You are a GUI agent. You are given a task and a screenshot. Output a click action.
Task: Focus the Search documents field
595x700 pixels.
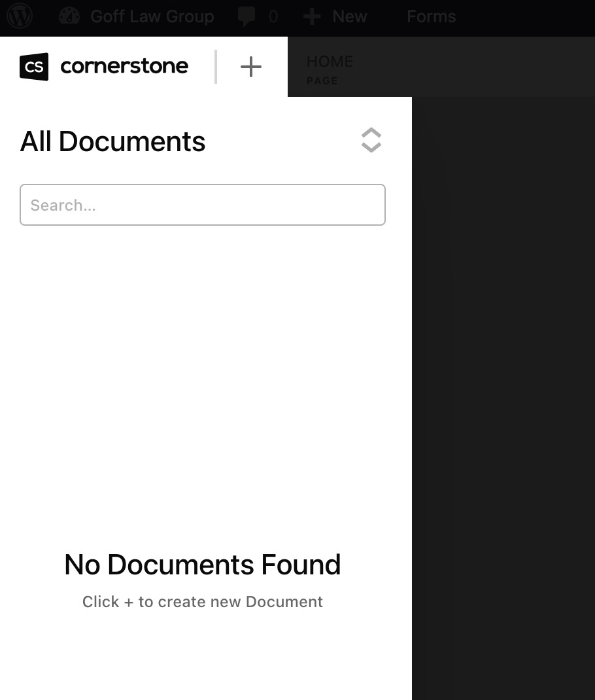[203, 205]
